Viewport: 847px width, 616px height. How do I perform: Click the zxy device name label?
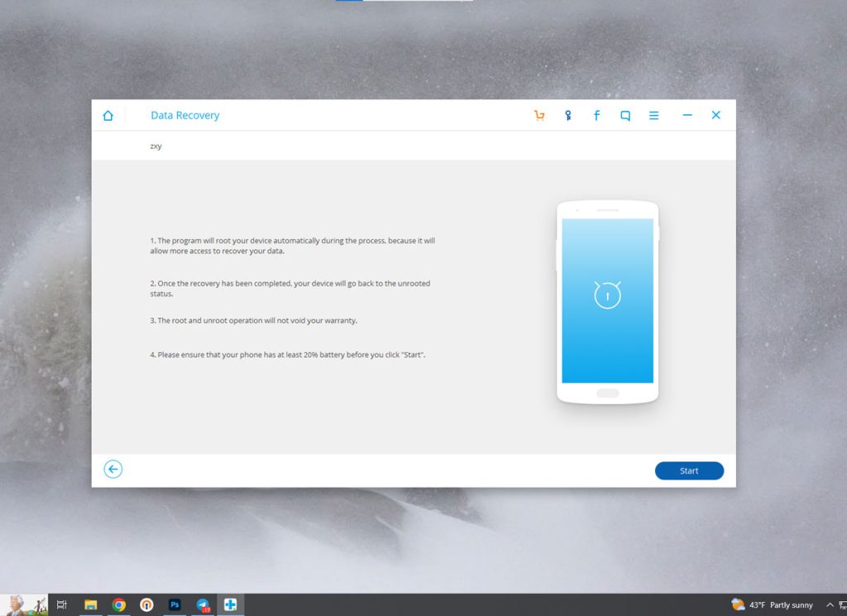(156, 146)
